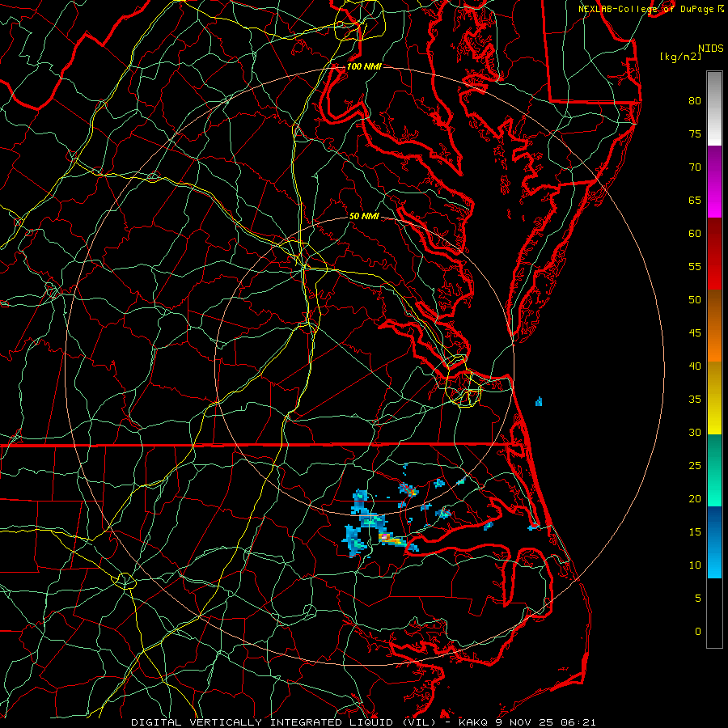Image resolution: width=728 pixels, height=728 pixels.
Task: Click the KAKQ 9 NOV 25 06:21 timestamp
Action: [x=527, y=722]
